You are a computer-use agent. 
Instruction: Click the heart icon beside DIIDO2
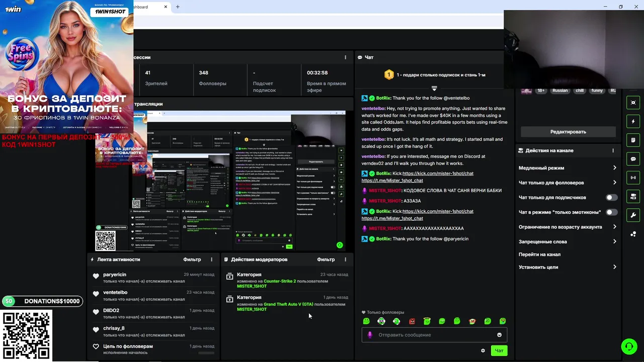pyautogui.click(x=96, y=312)
